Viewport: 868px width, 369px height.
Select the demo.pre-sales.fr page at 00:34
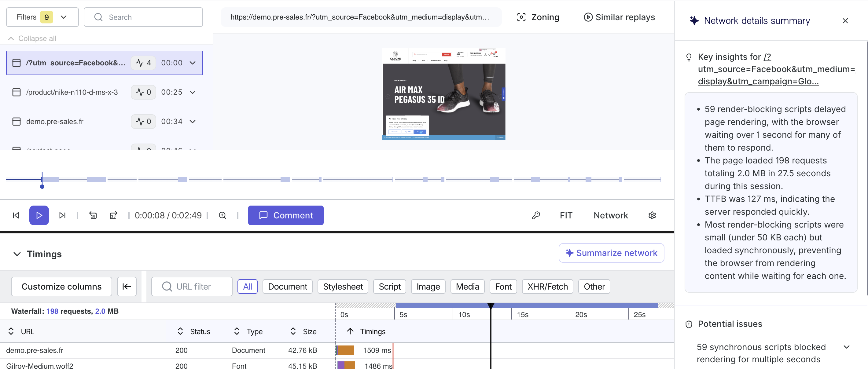point(105,122)
